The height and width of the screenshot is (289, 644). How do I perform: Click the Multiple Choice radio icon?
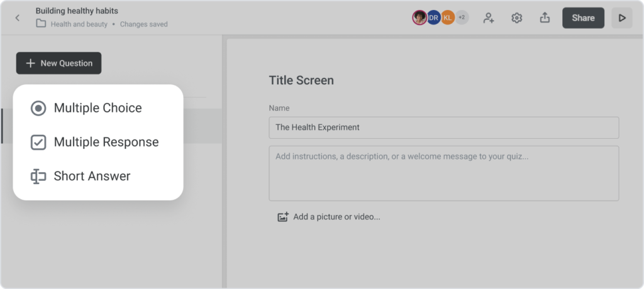pyautogui.click(x=38, y=108)
